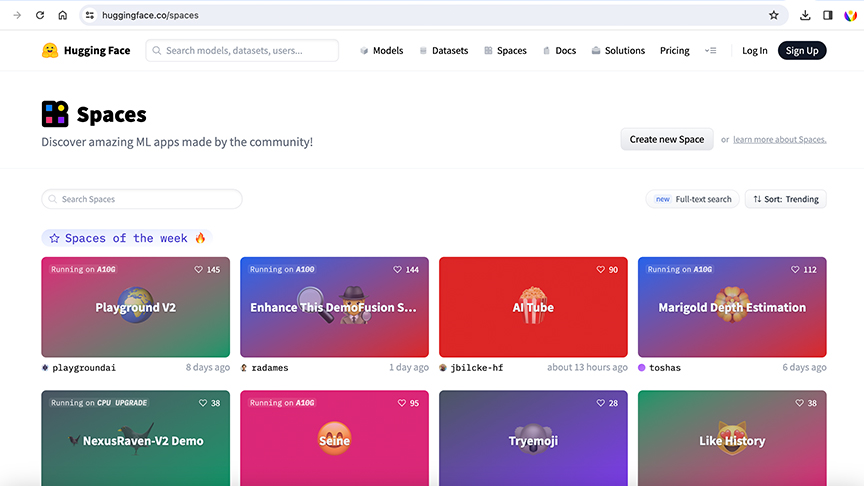864x486 pixels.
Task: Open the Spaces nav item
Action: pyautogui.click(x=505, y=51)
